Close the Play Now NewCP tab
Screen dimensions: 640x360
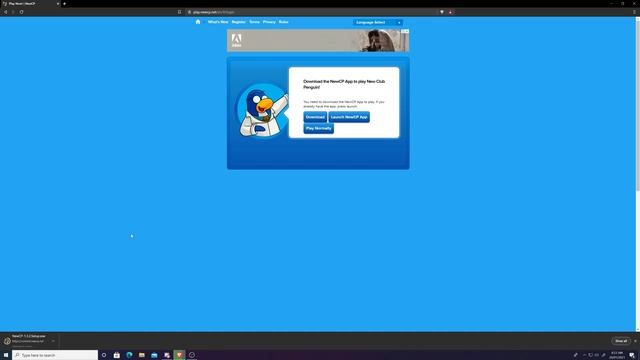coord(58,4)
